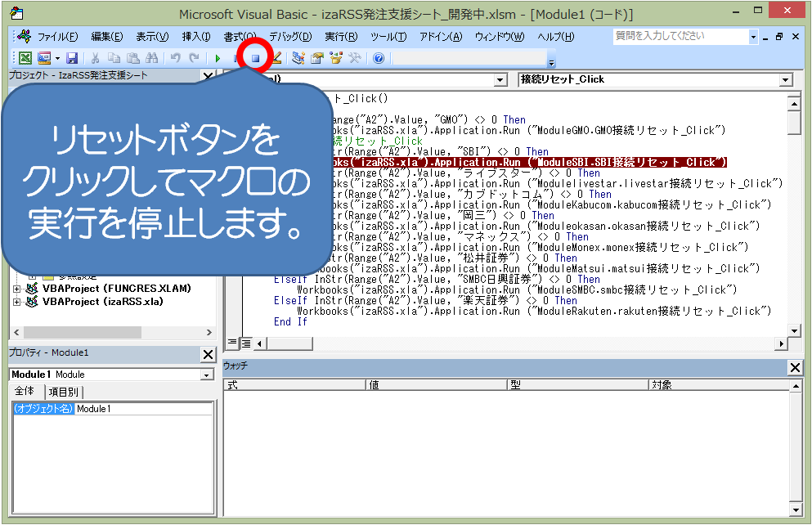Screen dimensions: 812x525
Task: Open the ファイル(F) menu
Action: [x=57, y=36]
